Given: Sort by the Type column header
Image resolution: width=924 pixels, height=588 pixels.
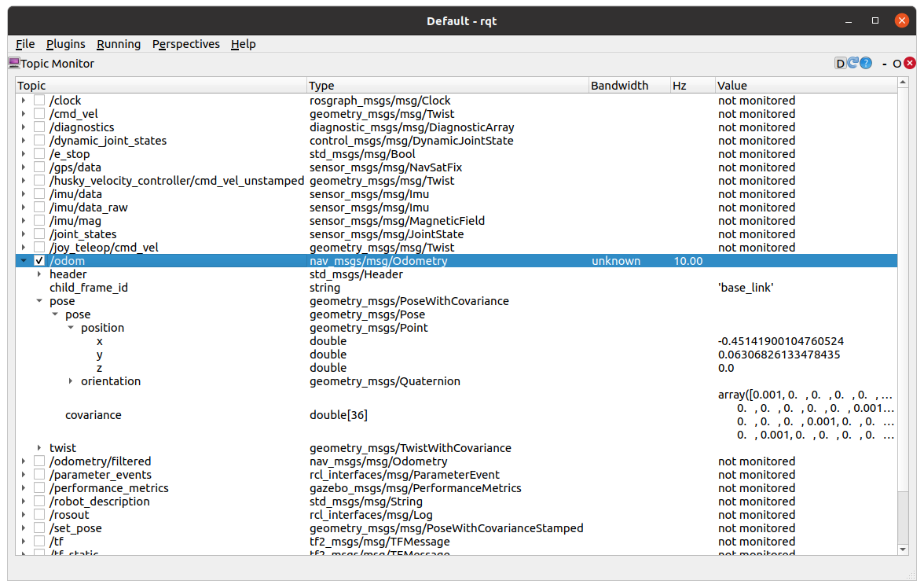Looking at the screenshot, I should tap(447, 86).
